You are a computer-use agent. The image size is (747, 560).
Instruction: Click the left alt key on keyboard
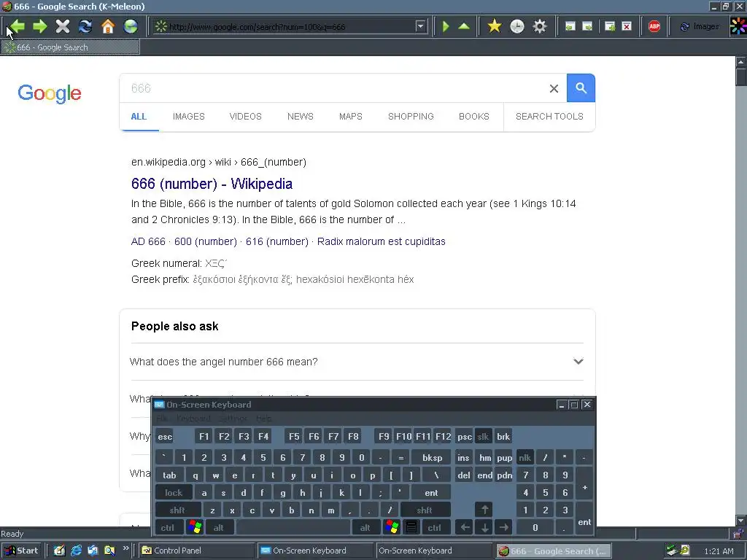pyautogui.click(x=219, y=528)
